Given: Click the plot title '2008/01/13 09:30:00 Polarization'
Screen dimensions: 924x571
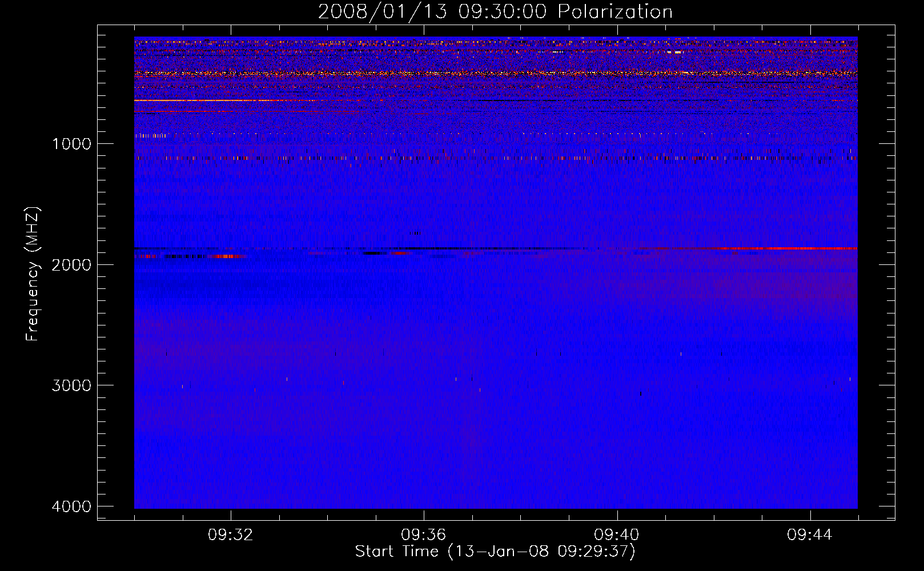Looking at the screenshot, I should (495, 11).
